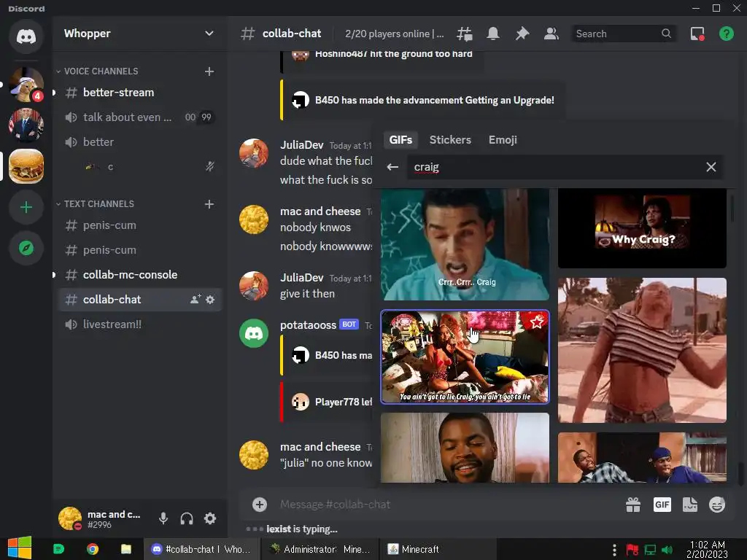Open the inbox icon

(697, 34)
